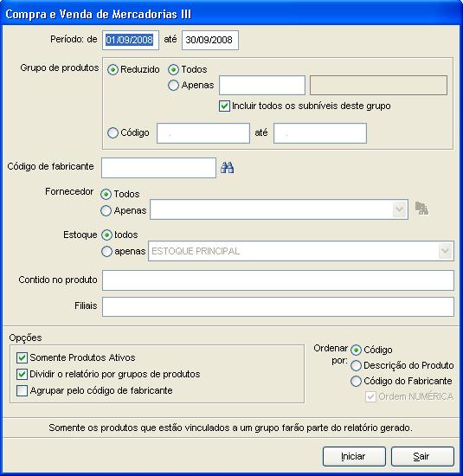Toggle Incluir todos os subníveis deste grupo
The image size is (463, 476).
[224, 106]
